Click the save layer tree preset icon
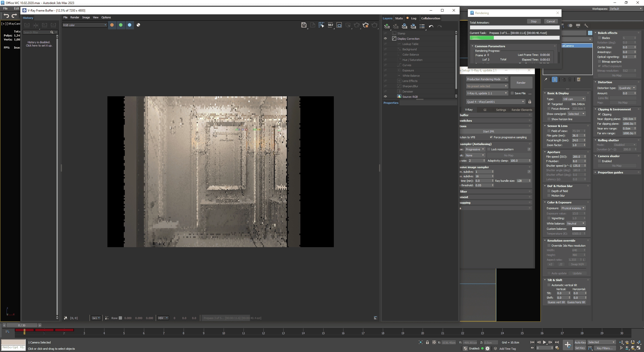This screenshot has width=644, height=352. click(x=405, y=26)
